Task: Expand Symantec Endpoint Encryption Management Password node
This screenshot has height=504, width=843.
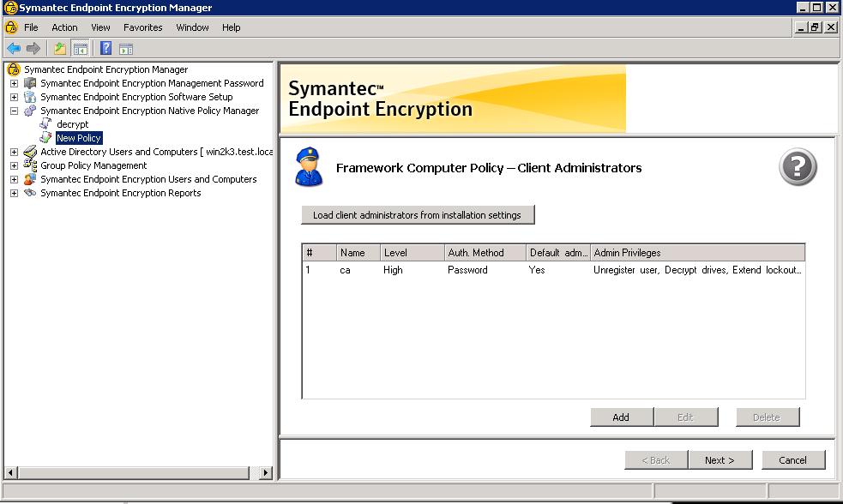Action: (x=14, y=83)
